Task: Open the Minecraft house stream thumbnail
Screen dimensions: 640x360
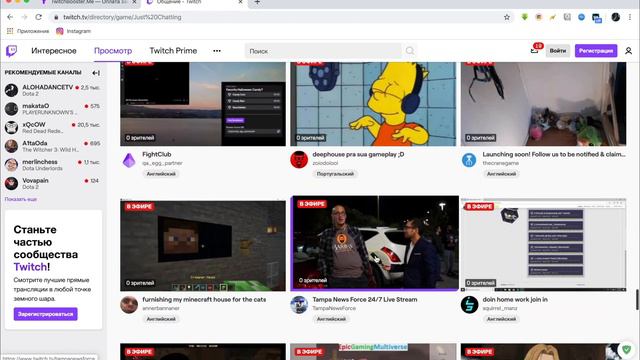Action: (x=203, y=246)
